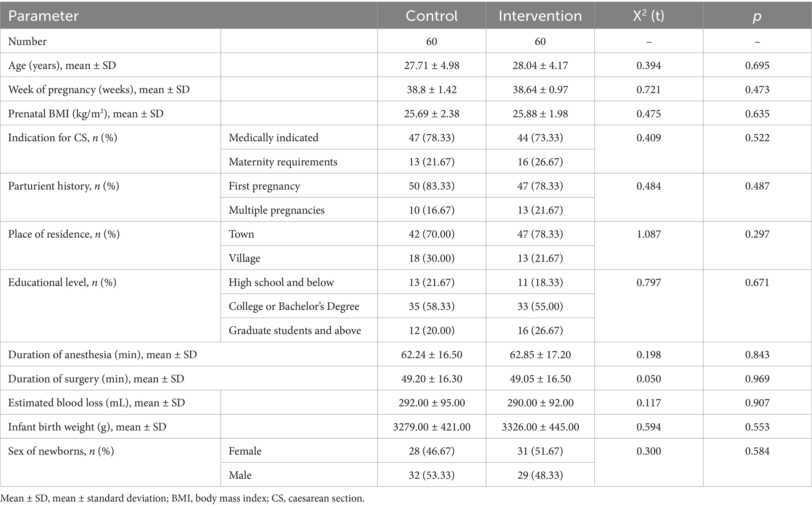Screen dimensions: 812x507
Task: Click the Control column header
Action: [431, 16]
